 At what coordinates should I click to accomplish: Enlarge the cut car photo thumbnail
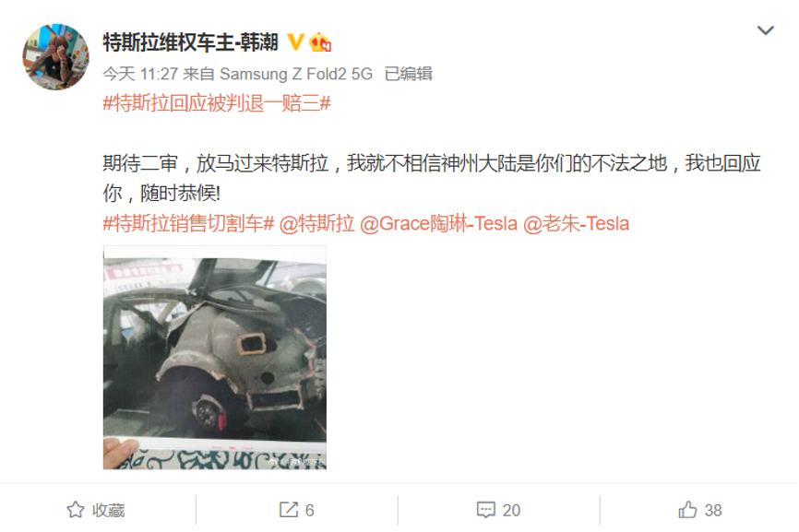[x=215, y=358]
